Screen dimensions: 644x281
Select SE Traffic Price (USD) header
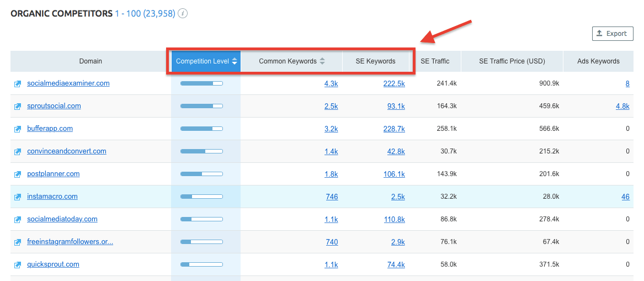coord(512,61)
